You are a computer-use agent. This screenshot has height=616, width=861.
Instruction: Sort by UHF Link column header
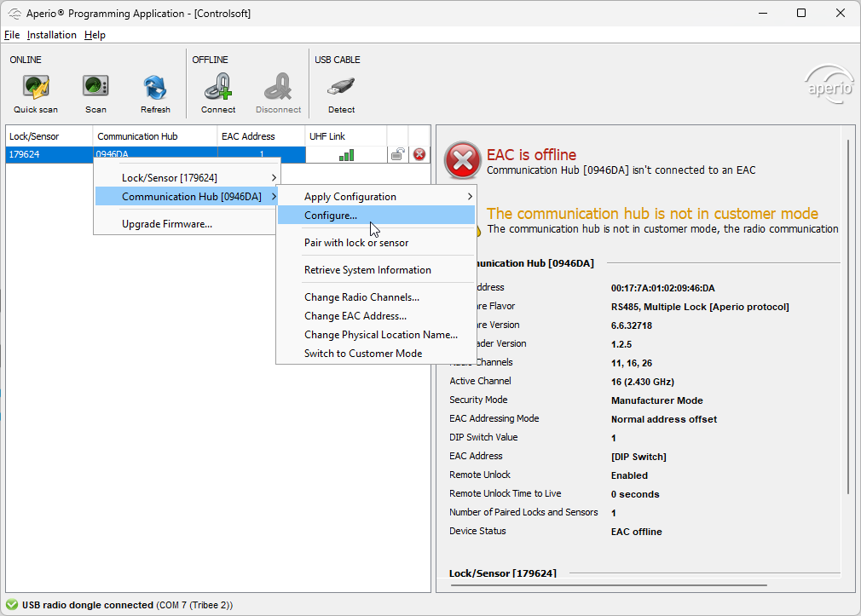346,136
